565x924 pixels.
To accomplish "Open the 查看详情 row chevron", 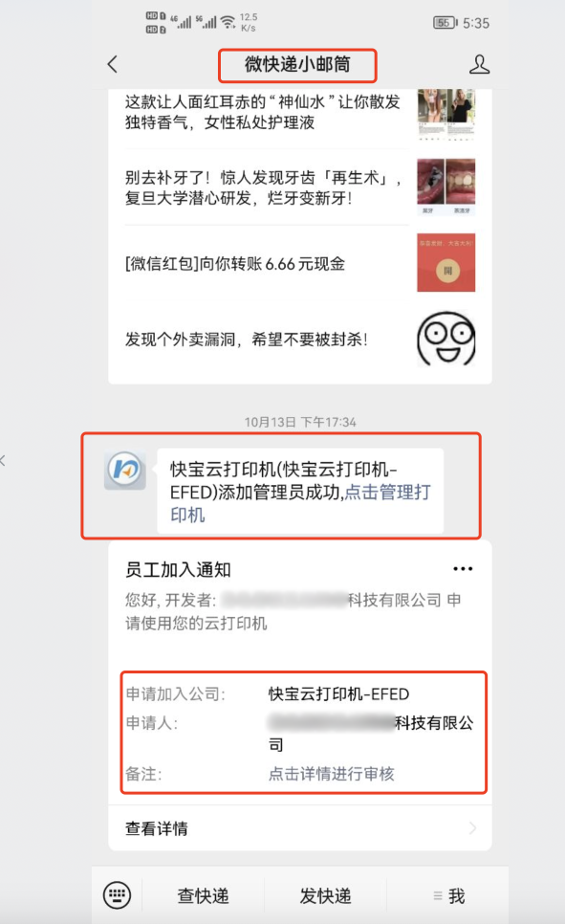I will 472,828.
